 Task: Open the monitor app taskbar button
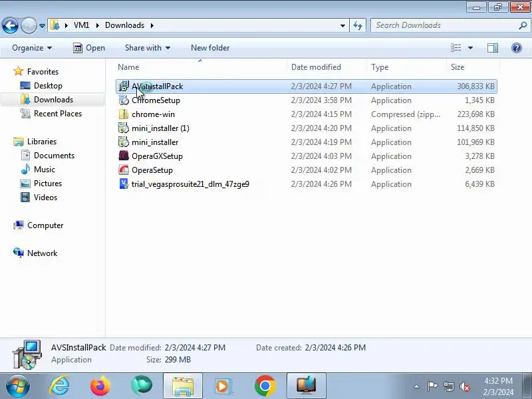[307, 386]
